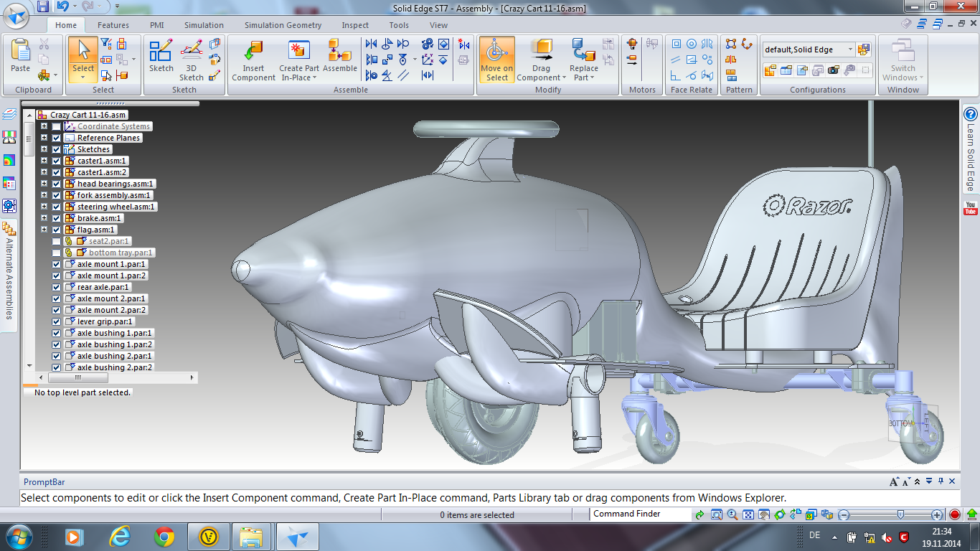Click the capture camera icon in Configurations
This screenshot has width=980, height=551.
pyautogui.click(x=833, y=70)
